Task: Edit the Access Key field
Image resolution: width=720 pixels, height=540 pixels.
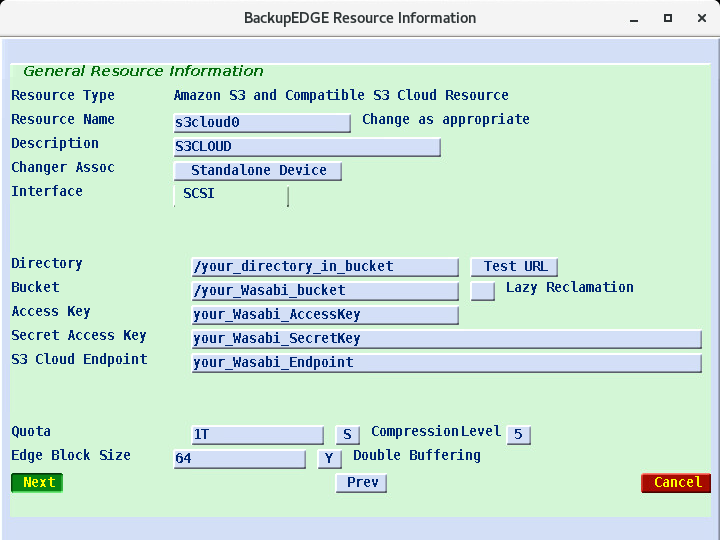Action: [x=325, y=315]
